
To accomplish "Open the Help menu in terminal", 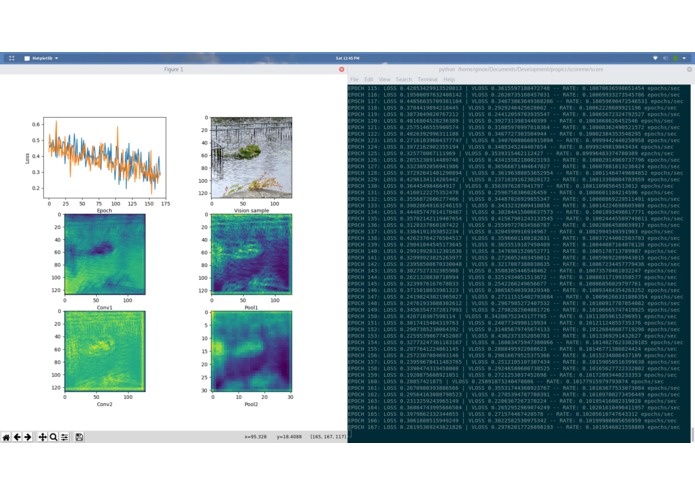I will tap(449, 79).
